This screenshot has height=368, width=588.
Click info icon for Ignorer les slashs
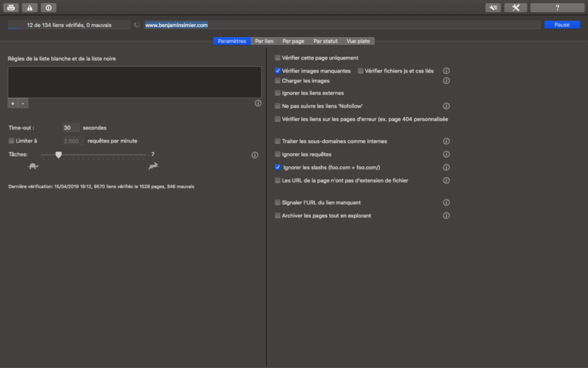446,167
